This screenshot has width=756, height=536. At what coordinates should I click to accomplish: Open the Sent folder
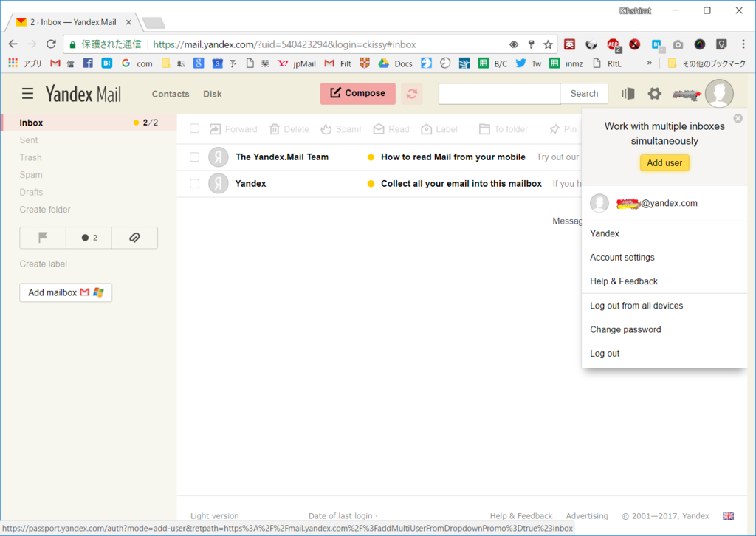click(x=29, y=140)
